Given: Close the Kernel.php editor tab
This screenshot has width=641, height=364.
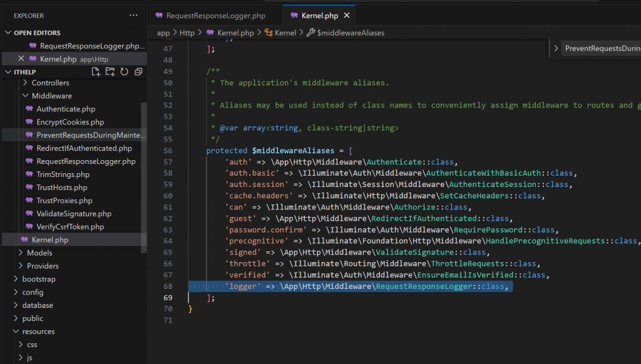Looking at the screenshot, I should pos(347,16).
